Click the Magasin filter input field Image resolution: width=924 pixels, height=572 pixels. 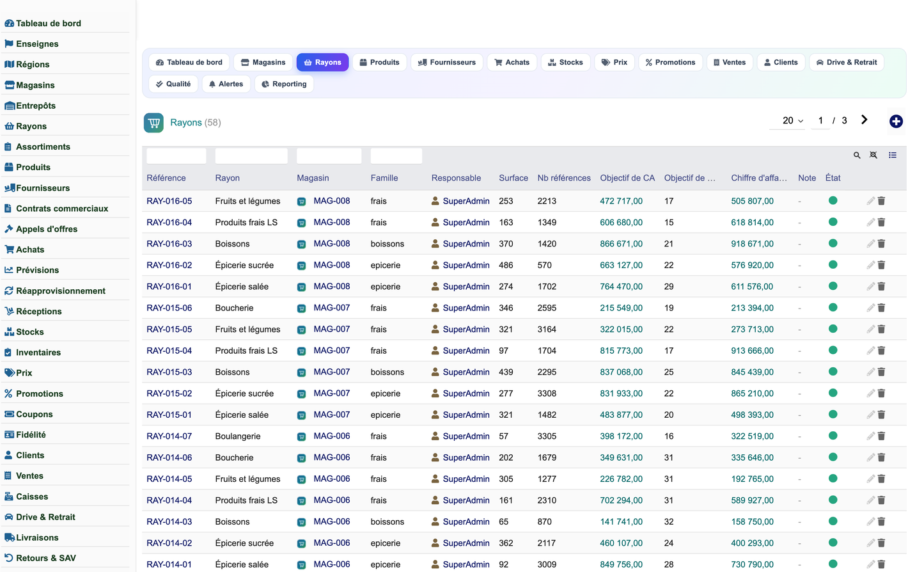click(329, 155)
